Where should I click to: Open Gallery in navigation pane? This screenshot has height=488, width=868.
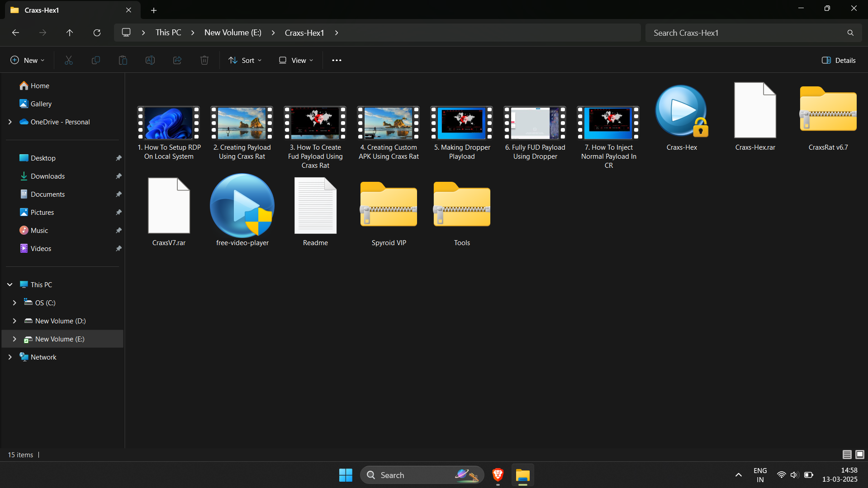35,104
